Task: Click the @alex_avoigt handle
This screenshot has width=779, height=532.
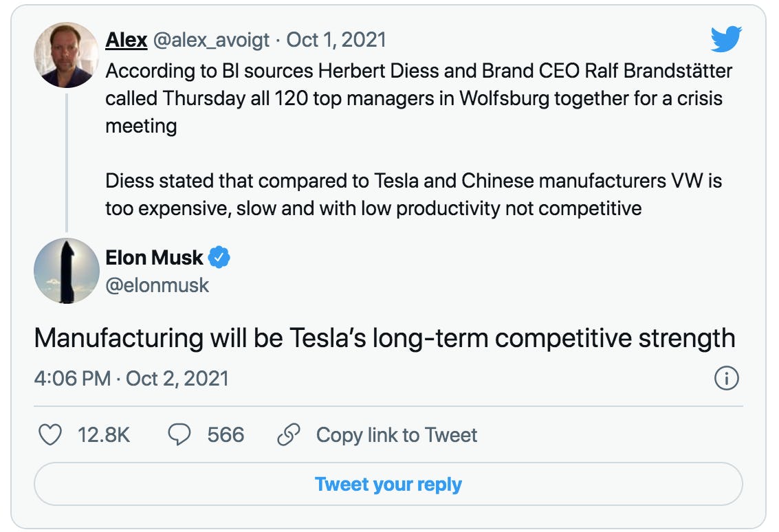Action: pyautogui.click(x=212, y=40)
